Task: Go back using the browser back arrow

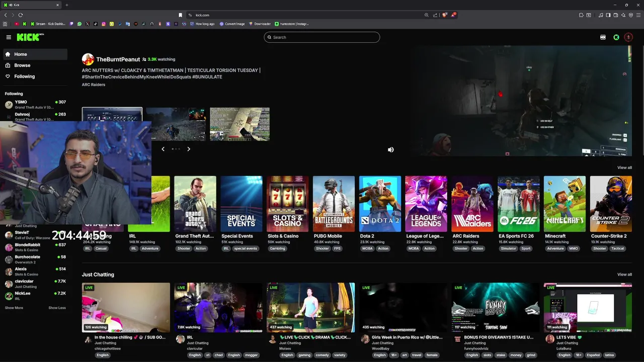Action: tap(6, 15)
